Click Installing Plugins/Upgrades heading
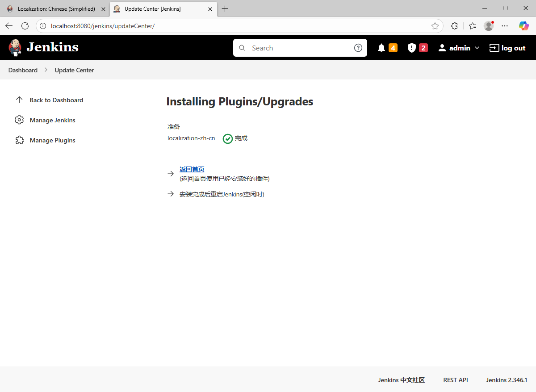Viewport: 536px width, 392px height. pyautogui.click(x=240, y=102)
